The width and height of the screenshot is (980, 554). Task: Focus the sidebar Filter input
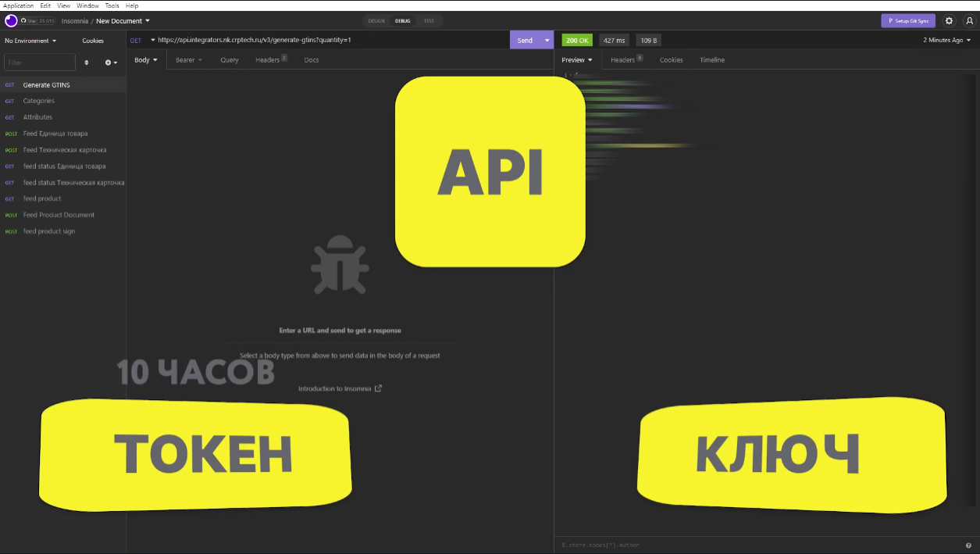point(40,63)
